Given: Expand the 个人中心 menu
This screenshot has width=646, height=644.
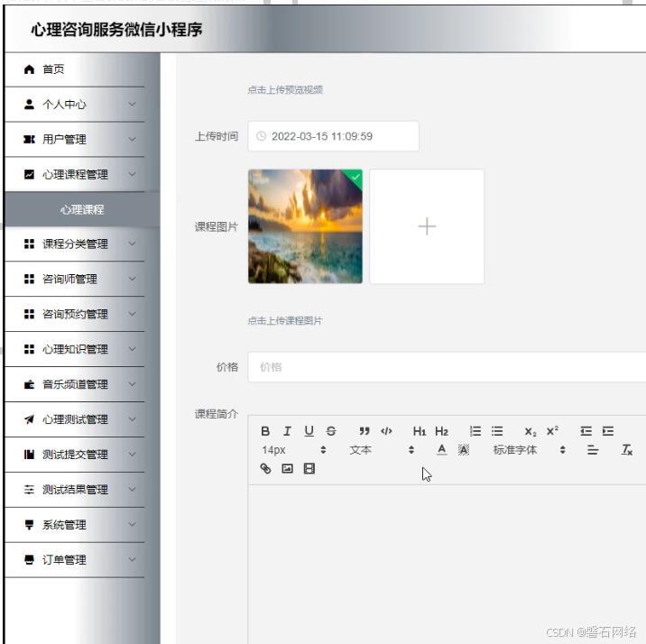Looking at the screenshot, I should pos(75,105).
